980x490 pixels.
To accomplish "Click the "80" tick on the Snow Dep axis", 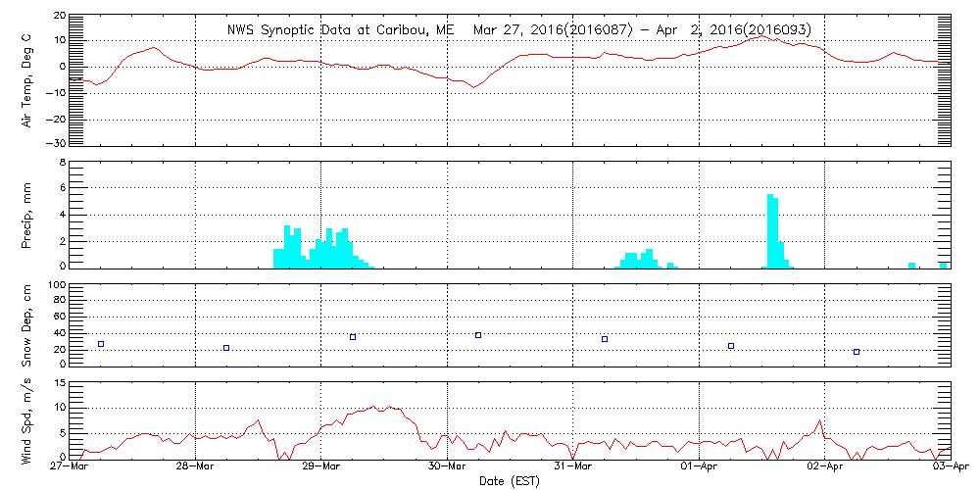I will click(x=59, y=300).
